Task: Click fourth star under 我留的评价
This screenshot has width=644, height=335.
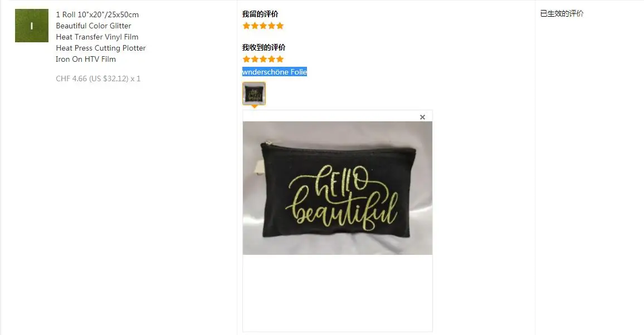Action: (x=271, y=26)
